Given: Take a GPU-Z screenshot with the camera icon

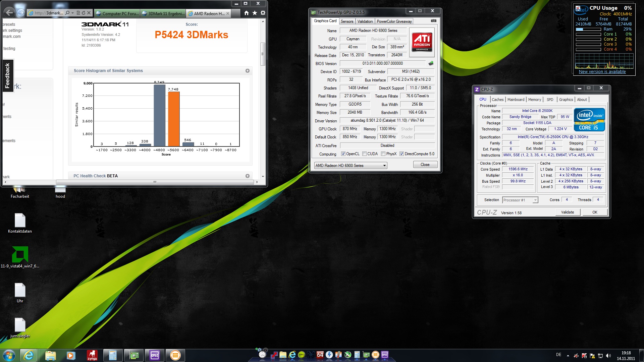Looking at the screenshot, I should tap(434, 21).
